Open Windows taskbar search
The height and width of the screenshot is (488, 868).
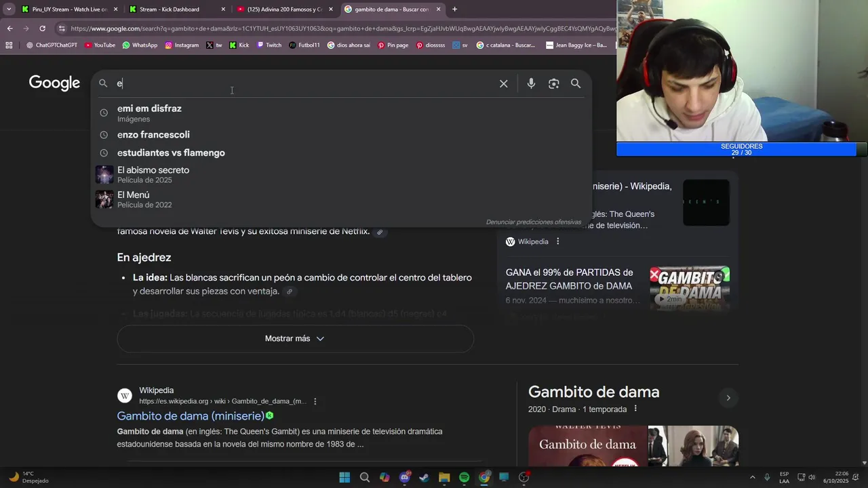coord(365,477)
